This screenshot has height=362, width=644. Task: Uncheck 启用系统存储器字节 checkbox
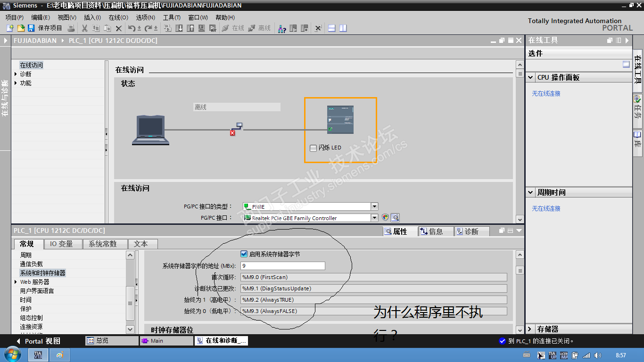(x=244, y=254)
